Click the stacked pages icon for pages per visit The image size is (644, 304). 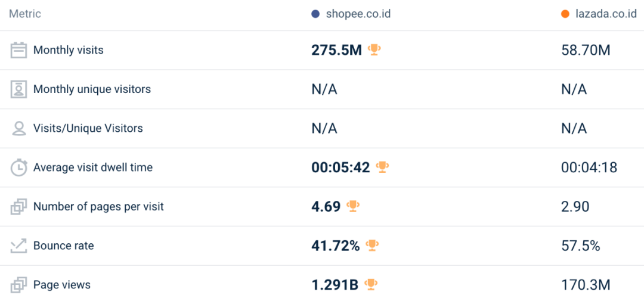19,207
